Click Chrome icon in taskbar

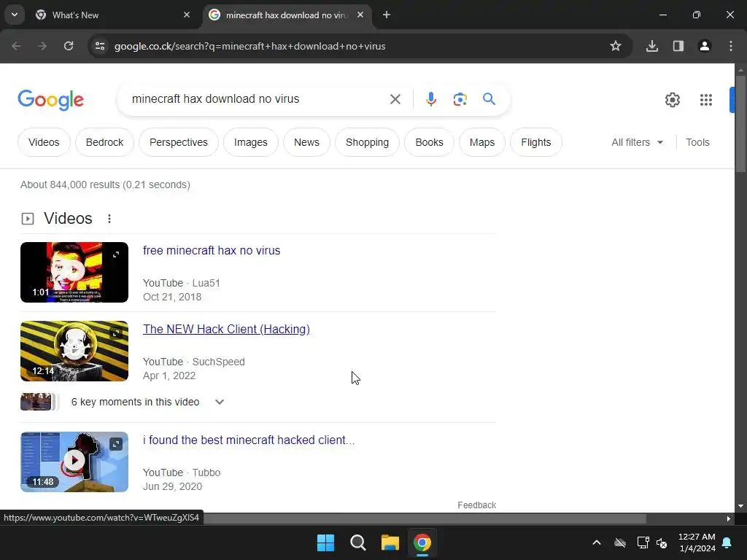pyautogui.click(x=422, y=542)
